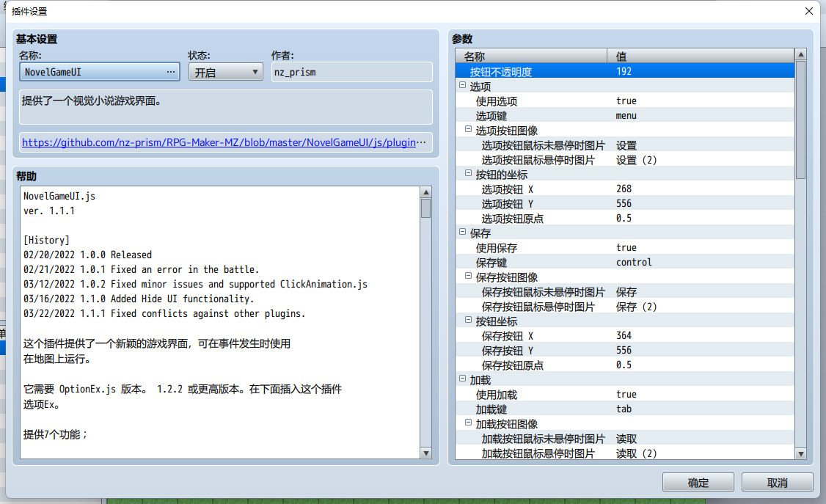Image resolution: width=826 pixels, height=504 pixels.
Task: Select the 保存按钮原点 row
Action: click(625, 365)
